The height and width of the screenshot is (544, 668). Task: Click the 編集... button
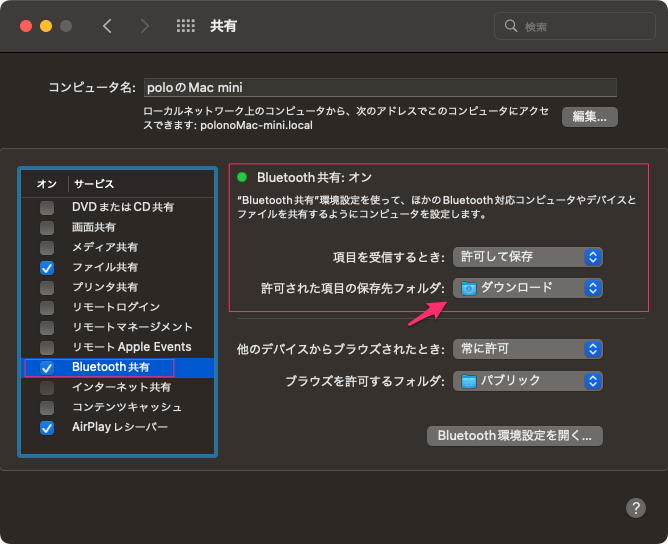pos(589,117)
